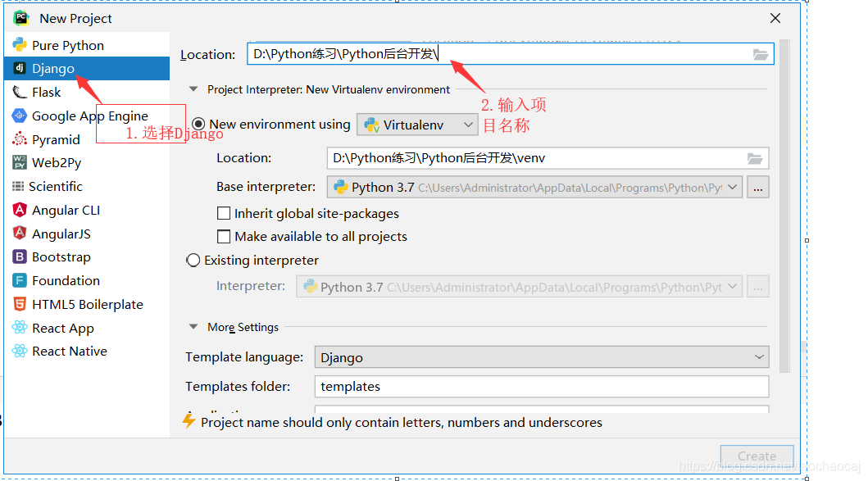The image size is (868, 481).
Task: Select the Pyramid framework icon
Action: [x=20, y=139]
